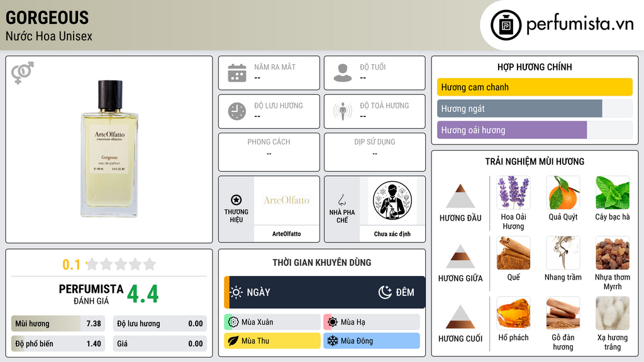Open the Hoa Oải Hương lavender note image
Screen dimensions: 644x362
[x=513, y=193]
